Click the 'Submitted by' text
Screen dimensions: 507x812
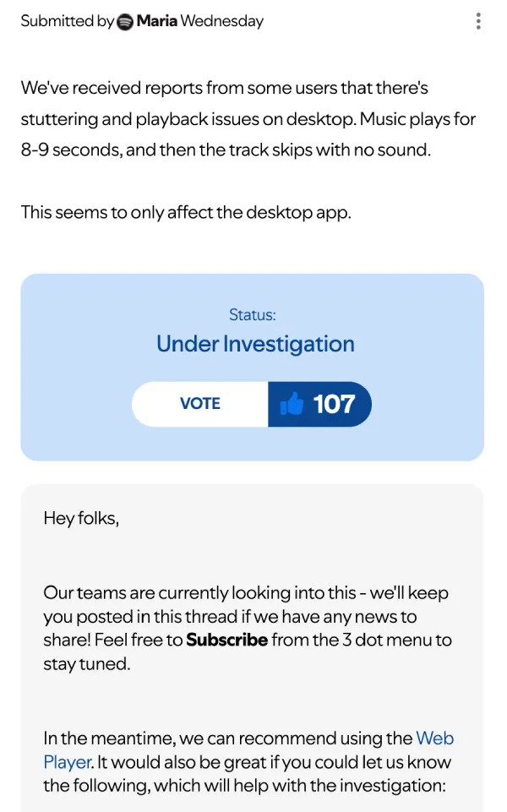(67, 21)
